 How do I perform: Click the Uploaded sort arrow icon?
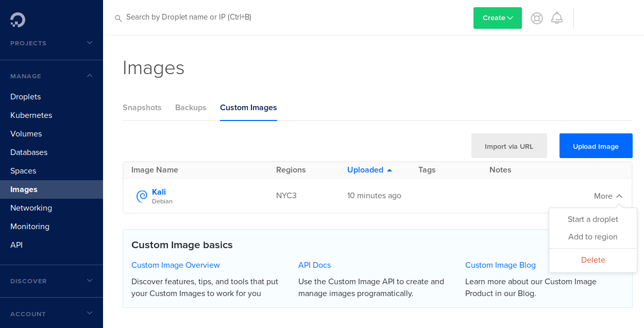tap(389, 170)
